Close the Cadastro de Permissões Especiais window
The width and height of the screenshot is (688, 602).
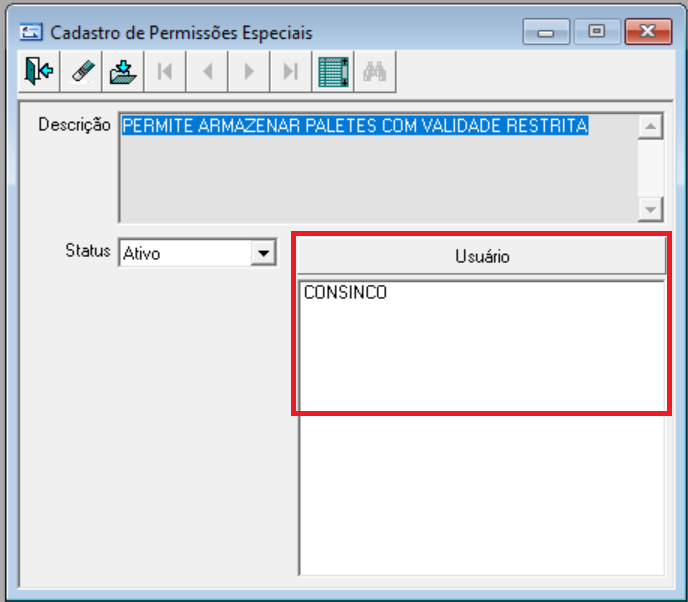point(648,32)
